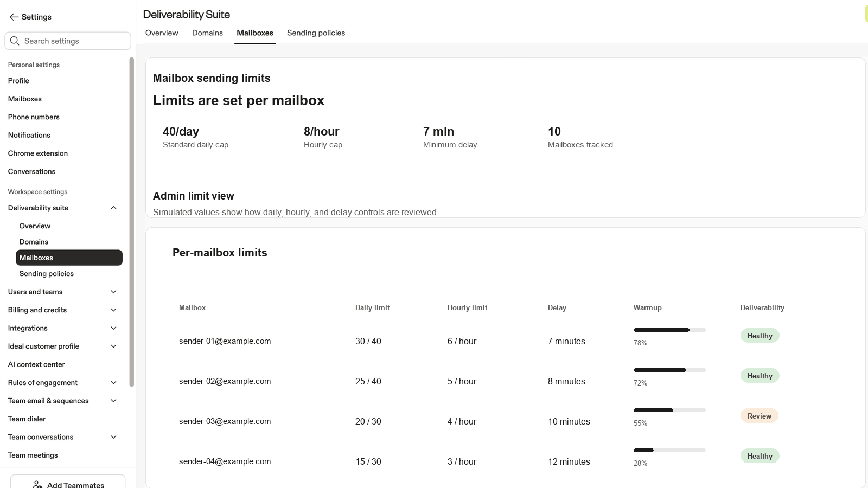Expand Rules of engagement section
868x488 pixels.
pyautogui.click(x=113, y=383)
